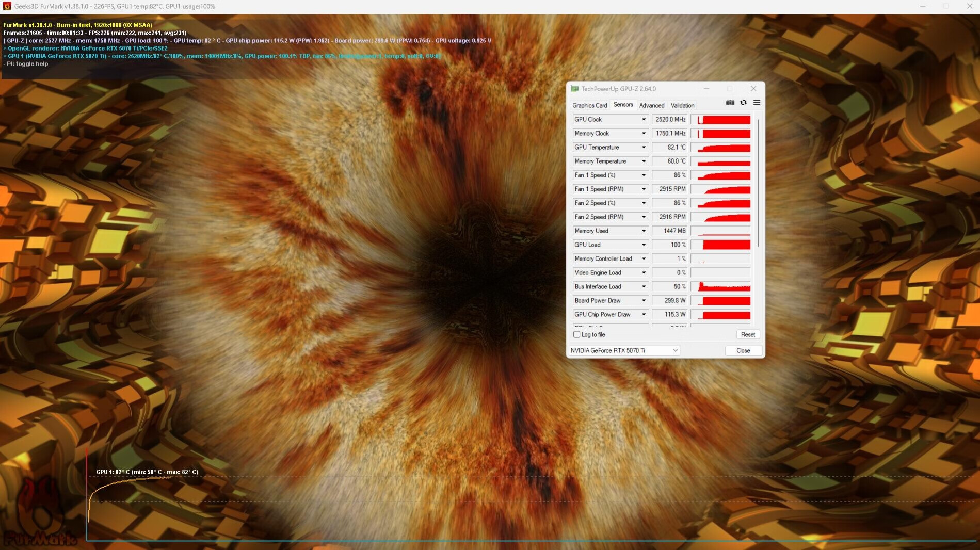Open the GPU Load sensor dropdown

[644, 245]
